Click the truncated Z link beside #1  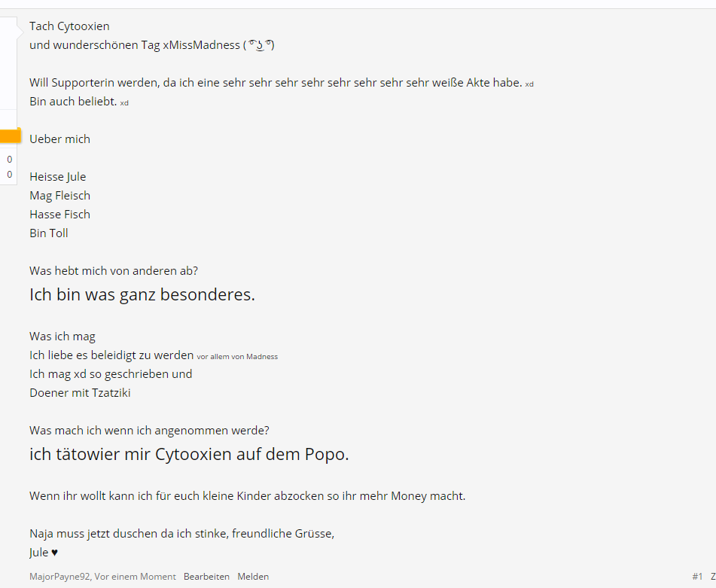point(713,577)
